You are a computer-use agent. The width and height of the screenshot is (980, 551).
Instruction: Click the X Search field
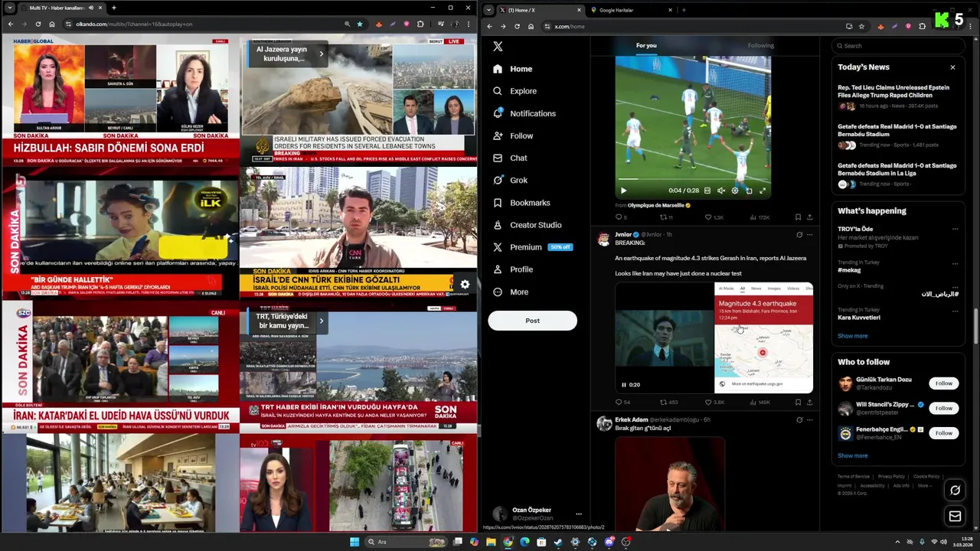[x=897, y=46]
